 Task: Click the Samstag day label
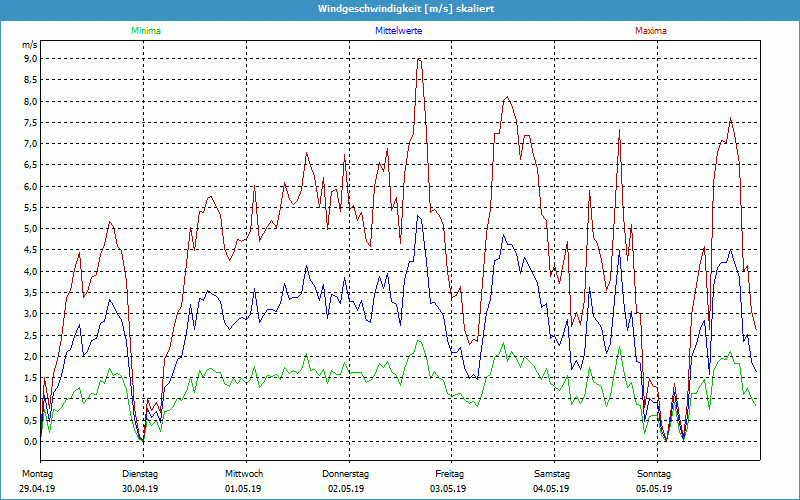[x=552, y=474]
